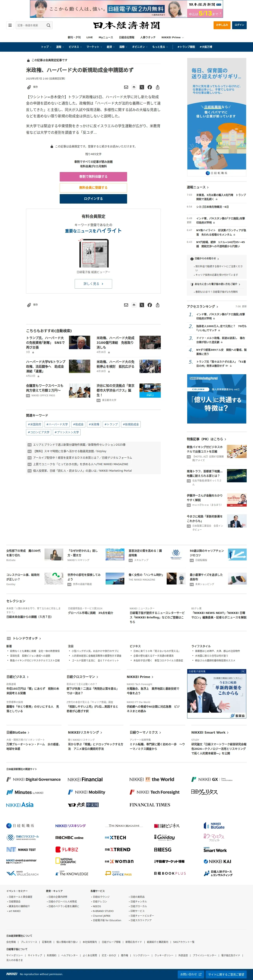253x980 pixels.
Task: Open the トレンドウオッチ section link
Action: [x=27, y=638]
